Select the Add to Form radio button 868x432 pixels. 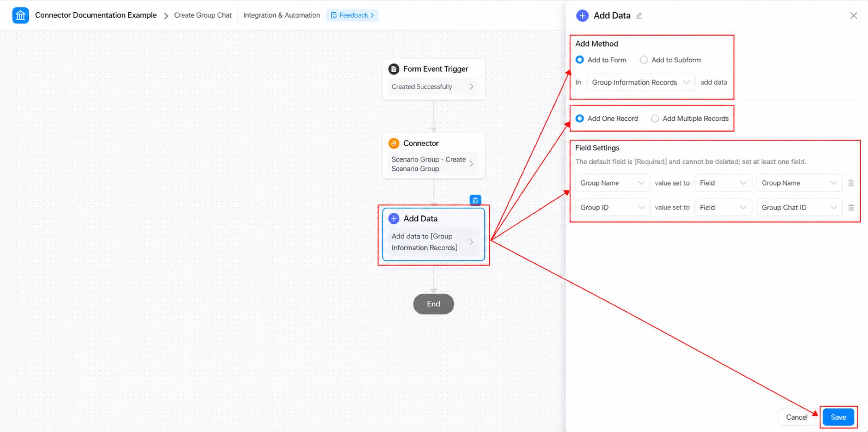tap(580, 60)
